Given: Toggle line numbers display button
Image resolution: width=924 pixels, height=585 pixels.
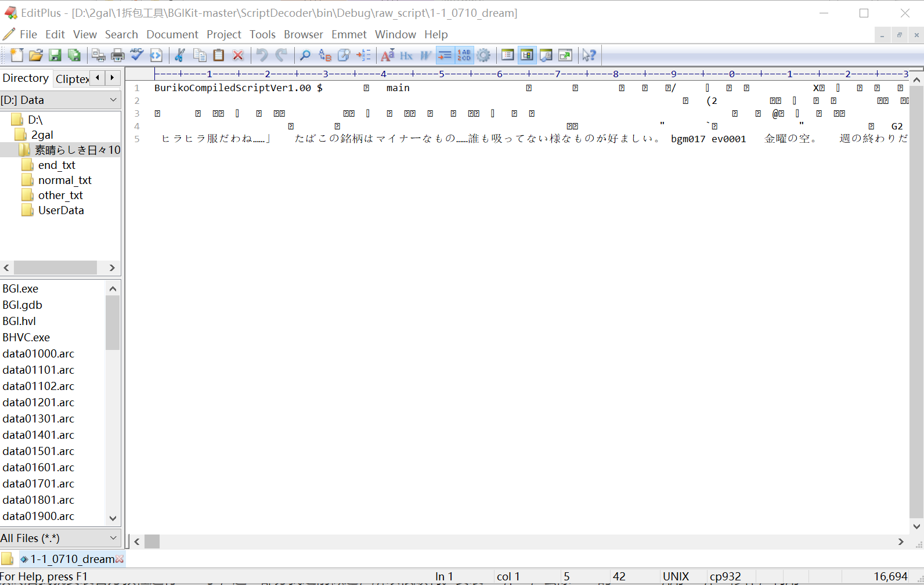Looking at the screenshot, I should click(x=464, y=55).
